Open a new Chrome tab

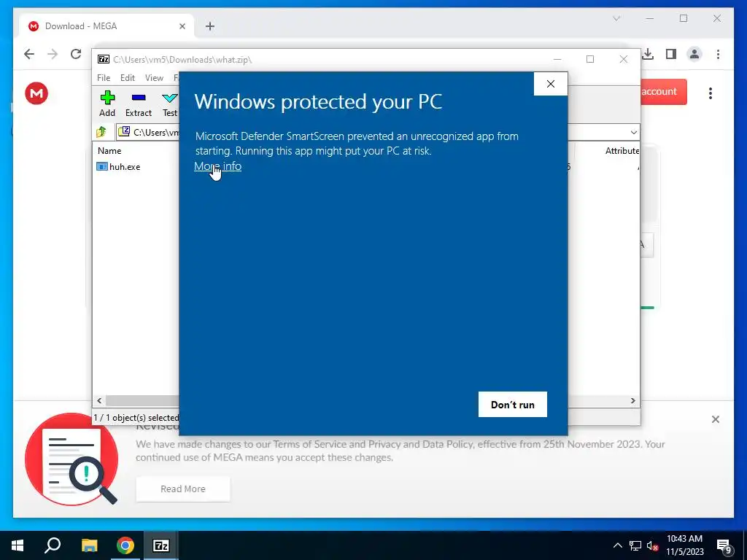click(209, 26)
